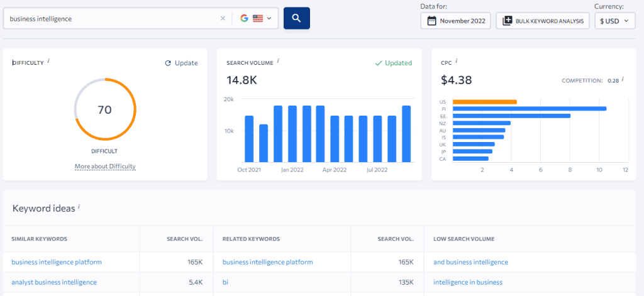Click the orange US bar in CPC chart

click(485, 102)
